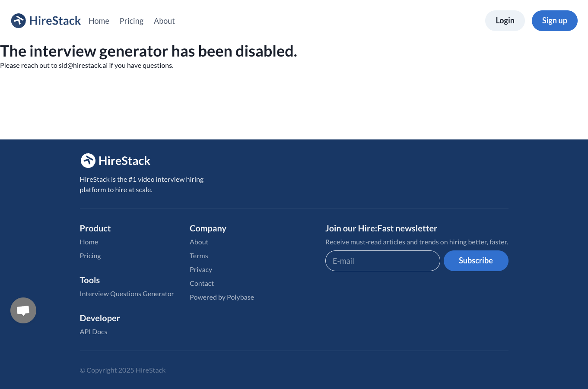Click Home under the Product footer section

(x=89, y=241)
